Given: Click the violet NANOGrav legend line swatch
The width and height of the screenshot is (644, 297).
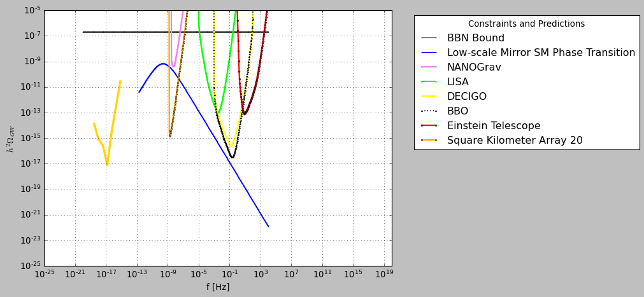Looking at the screenshot, I should 429,67.
